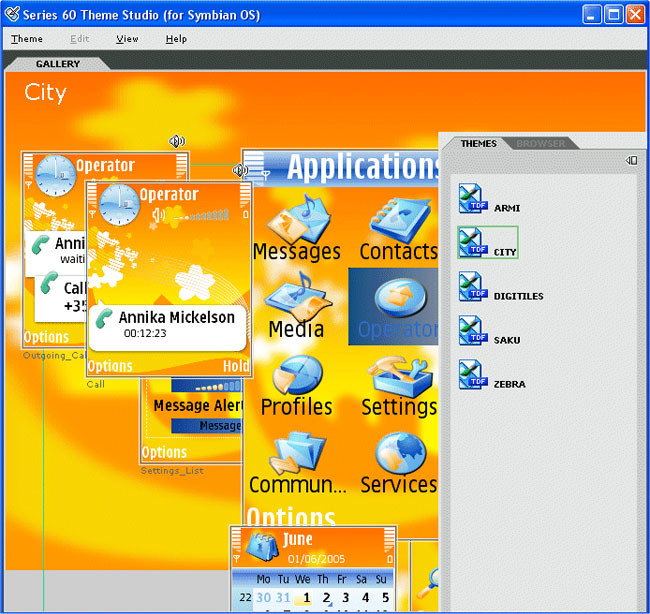
Task: Open the Theme menu
Action: 27,39
